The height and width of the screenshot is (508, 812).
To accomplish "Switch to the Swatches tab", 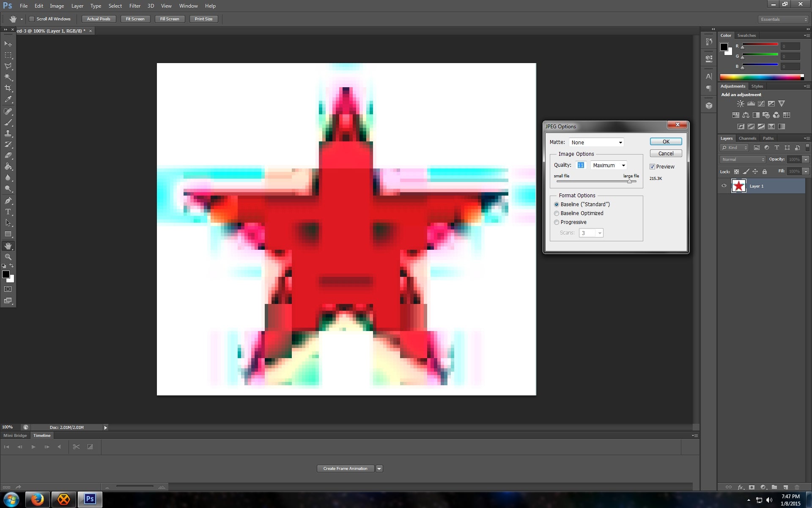I will point(746,36).
